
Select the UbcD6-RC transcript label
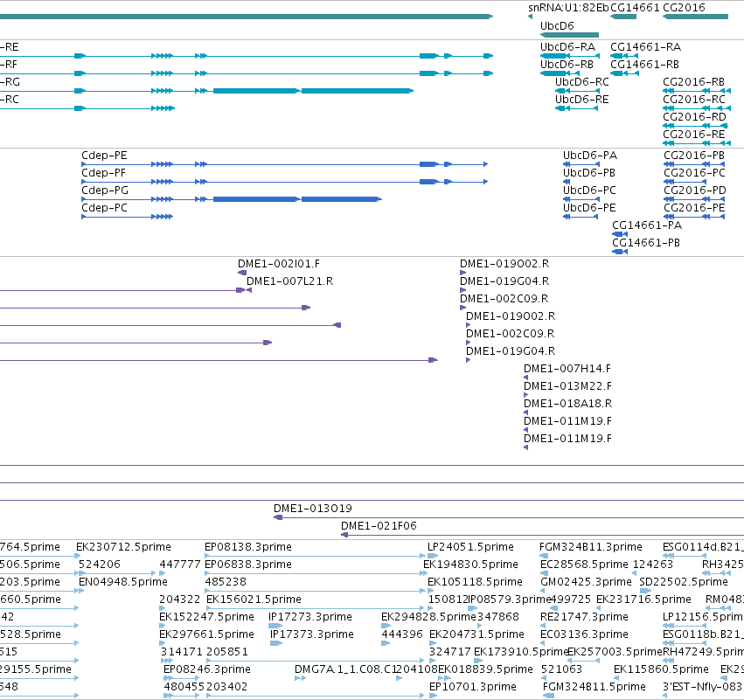click(581, 82)
